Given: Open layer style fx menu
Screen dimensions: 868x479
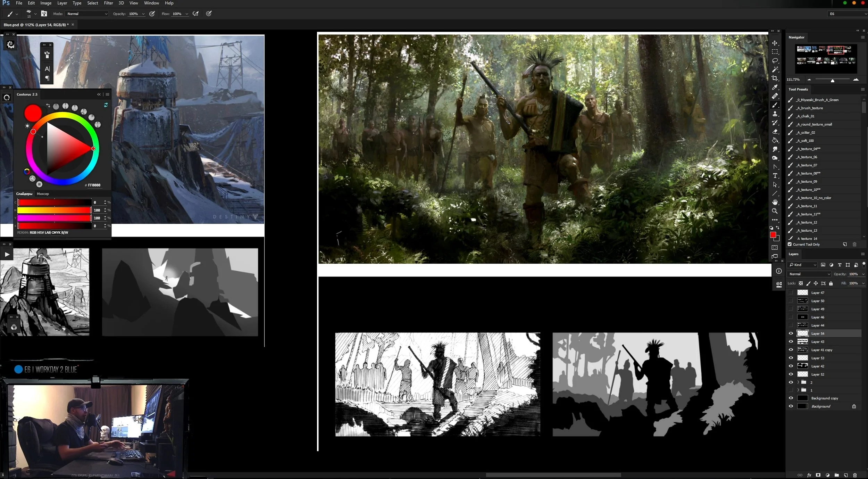Looking at the screenshot, I should 809,475.
